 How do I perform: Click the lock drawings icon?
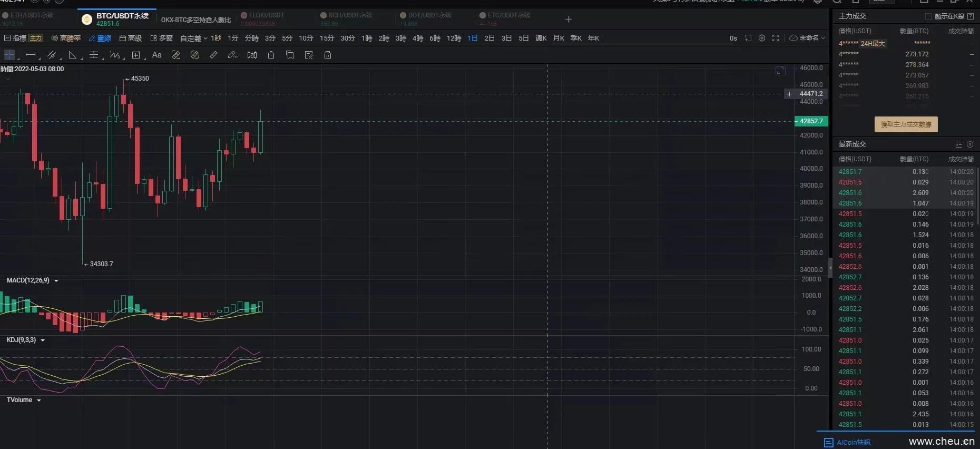click(271, 55)
